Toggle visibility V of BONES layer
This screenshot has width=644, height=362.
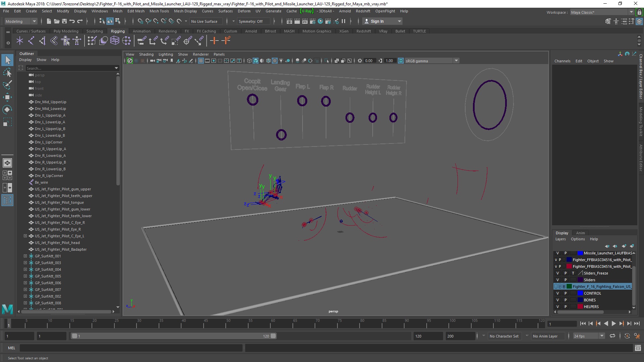tap(557, 300)
